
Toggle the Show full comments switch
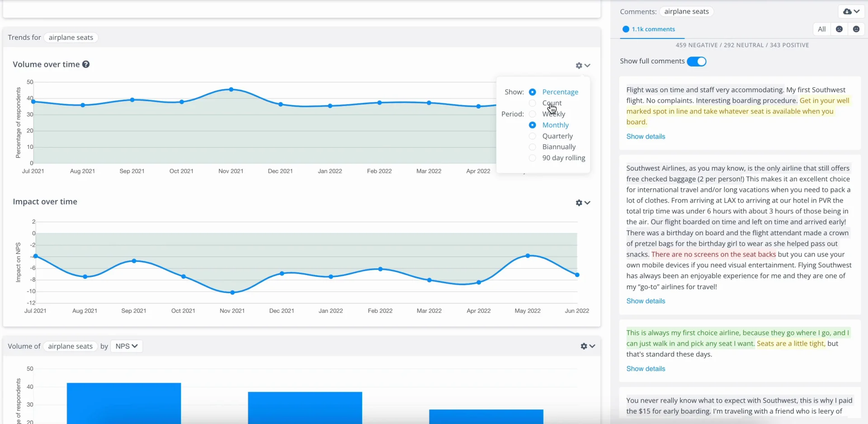(697, 62)
